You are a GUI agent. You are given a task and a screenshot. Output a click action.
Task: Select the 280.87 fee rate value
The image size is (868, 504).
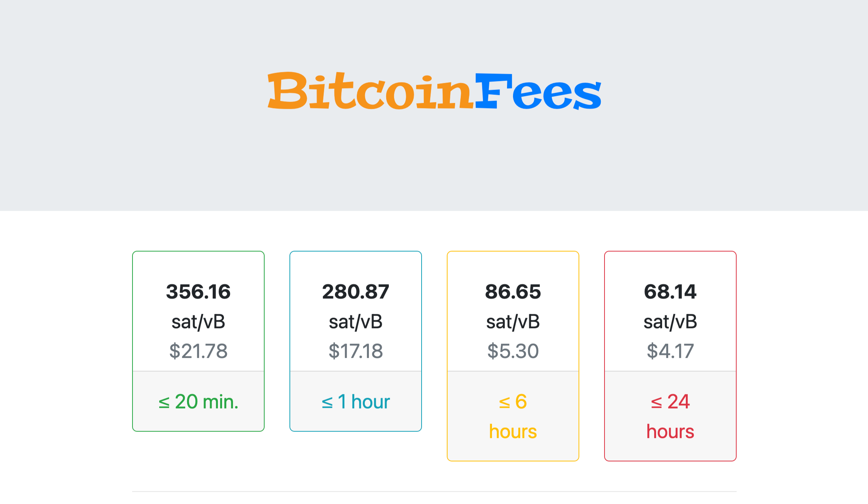(x=356, y=292)
